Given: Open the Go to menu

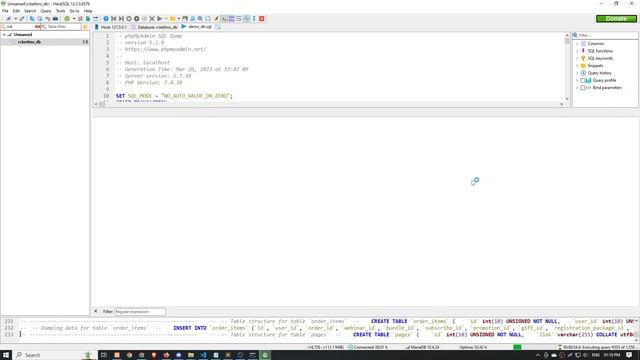Looking at the screenshot, I should (74, 11).
